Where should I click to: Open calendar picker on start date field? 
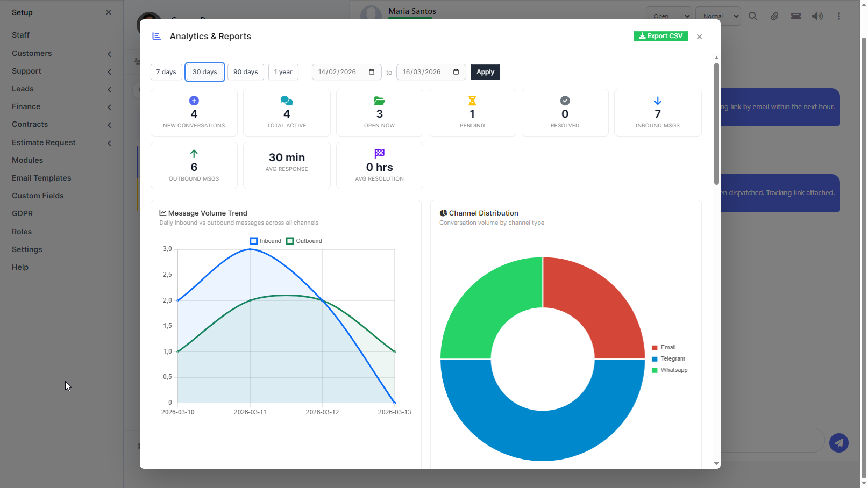pos(372,72)
